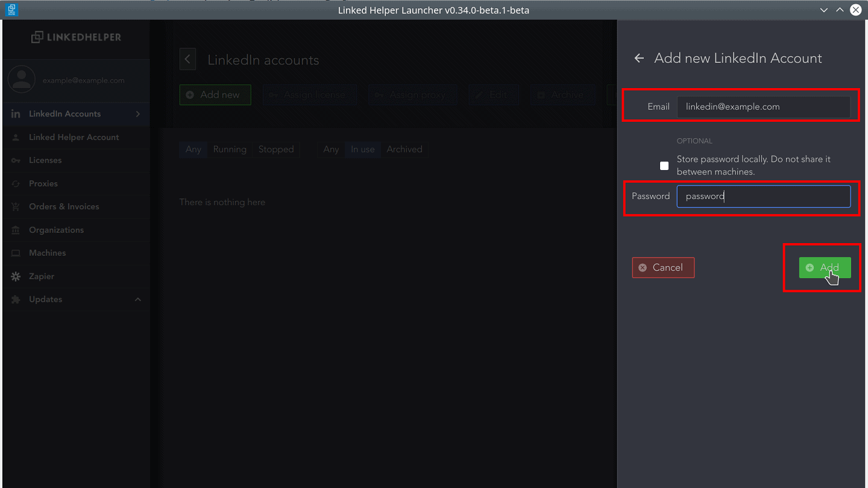The height and width of the screenshot is (488, 868).
Task: Click the app icon in the title bar
Action: point(11,10)
